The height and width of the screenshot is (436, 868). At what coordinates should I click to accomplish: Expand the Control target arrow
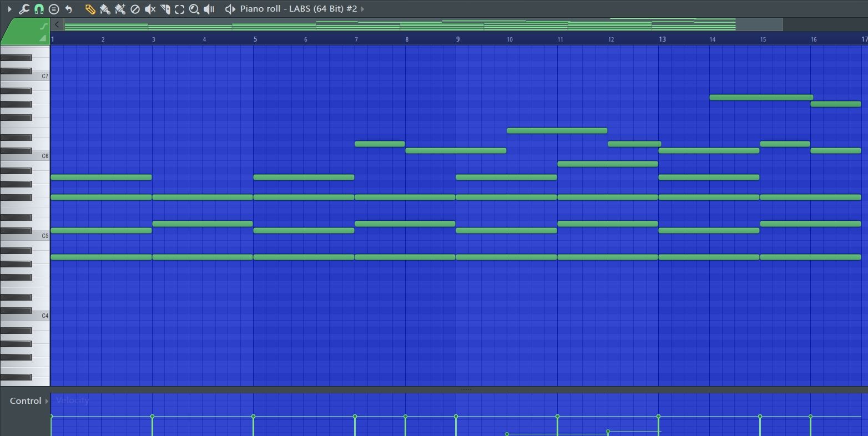47,400
